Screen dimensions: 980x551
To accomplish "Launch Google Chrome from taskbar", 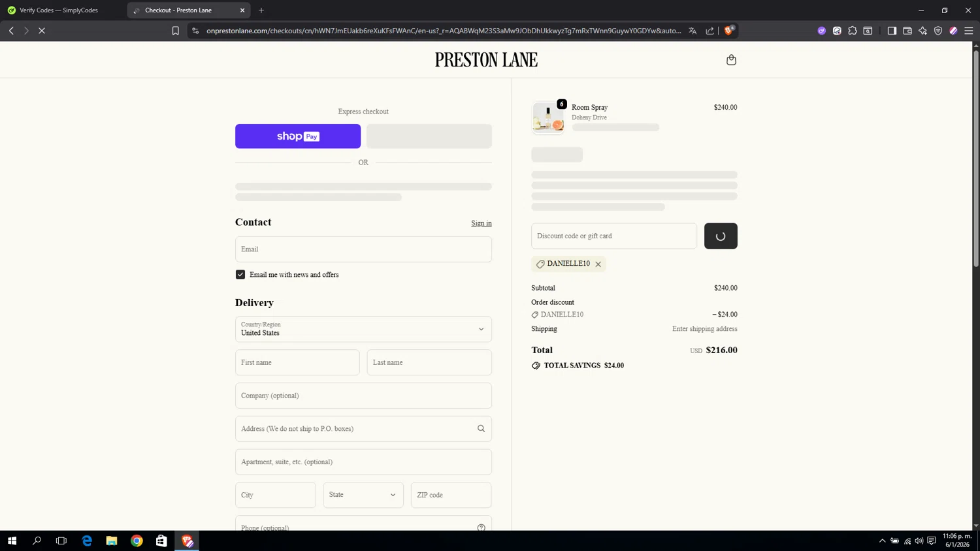I will (x=137, y=541).
